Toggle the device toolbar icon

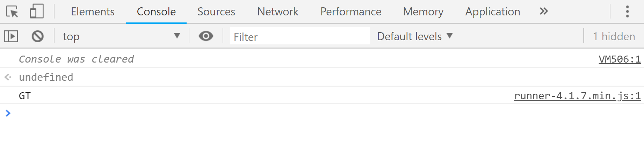[37, 11]
